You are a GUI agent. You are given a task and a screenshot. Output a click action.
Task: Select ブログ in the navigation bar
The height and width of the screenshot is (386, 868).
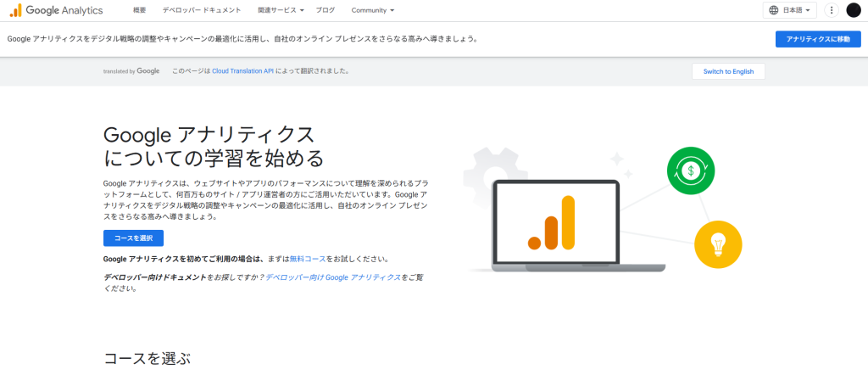click(325, 10)
